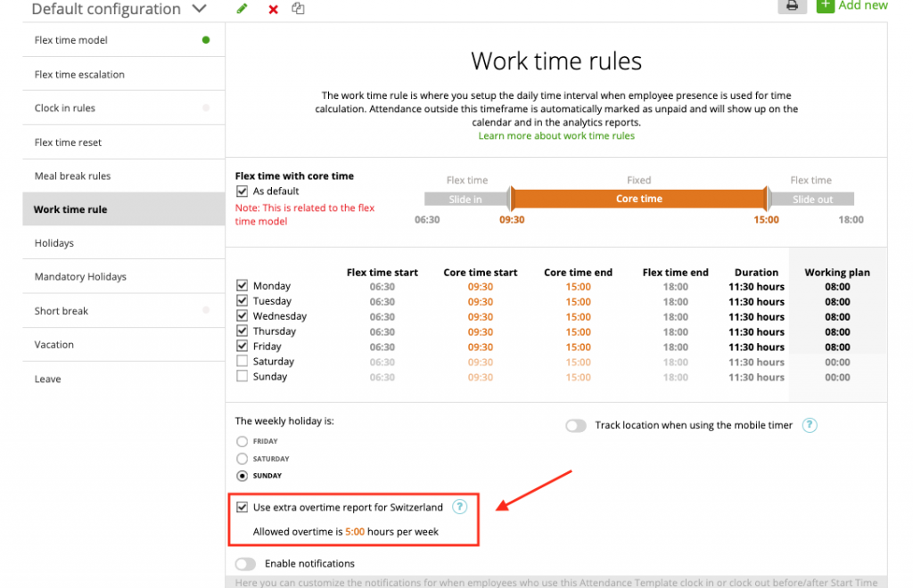Click the orange Core time bar
913x588 pixels.
point(638,199)
